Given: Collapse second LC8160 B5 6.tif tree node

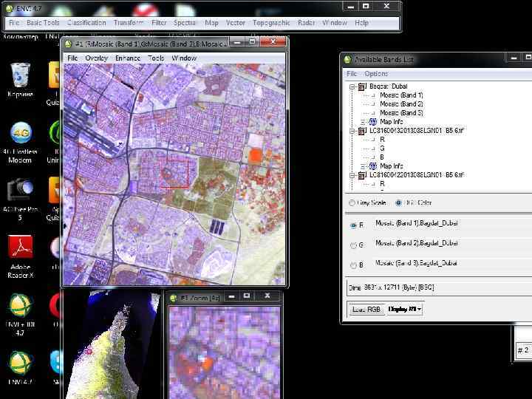Looking at the screenshot, I should coord(352,175).
